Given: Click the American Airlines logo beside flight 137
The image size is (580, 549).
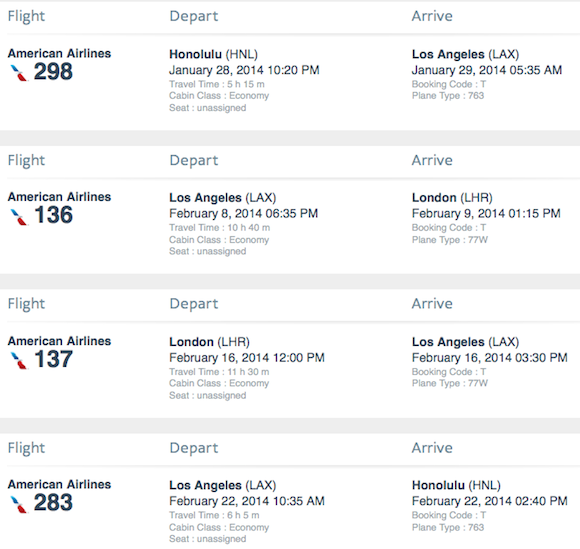Looking at the screenshot, I should pos(19,361).
